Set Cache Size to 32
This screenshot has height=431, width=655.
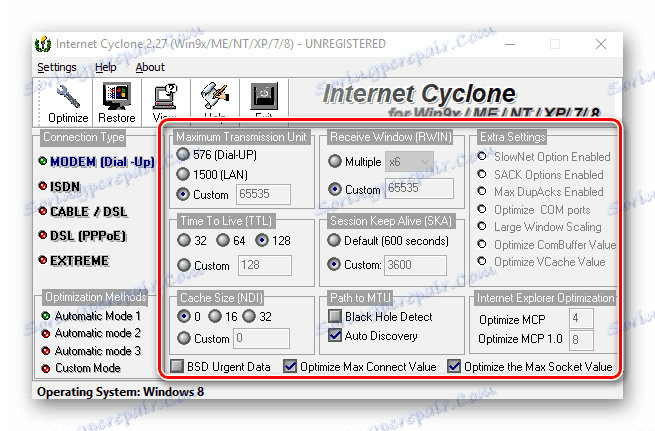coord(249,316)
